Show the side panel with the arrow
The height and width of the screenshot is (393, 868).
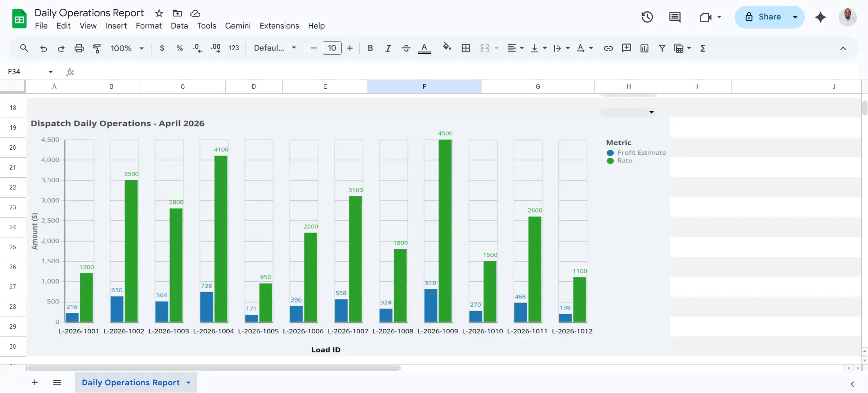852,384
